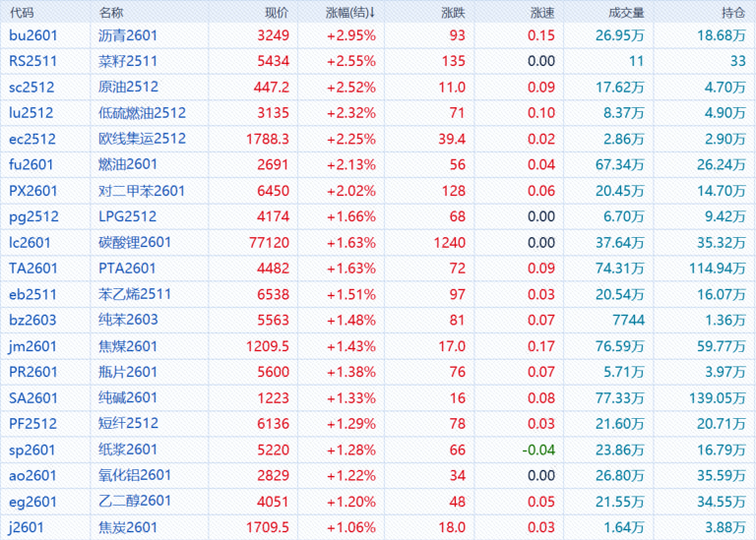This screenshot has height=540, width=756.
Task: Select the 对二甲苯2601 contract name
Action: click(142, 191)
